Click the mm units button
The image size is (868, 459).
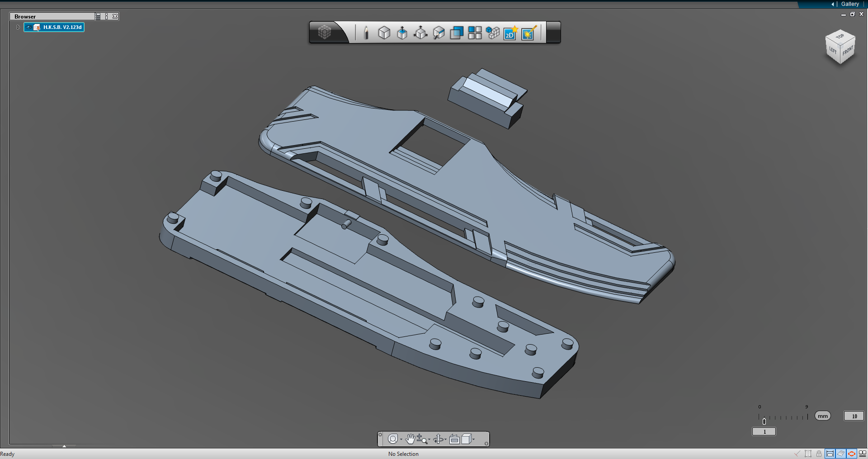(x=823, y=416)
